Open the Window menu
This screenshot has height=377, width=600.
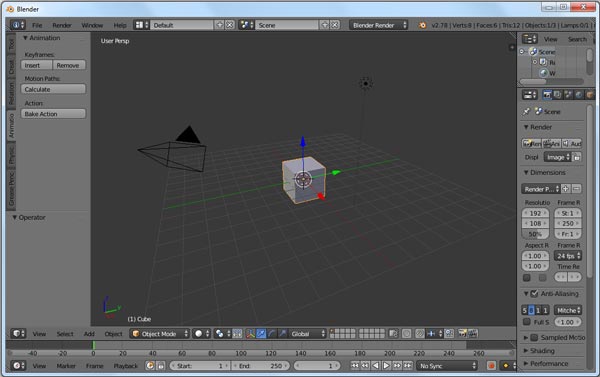tap(92, 25)
